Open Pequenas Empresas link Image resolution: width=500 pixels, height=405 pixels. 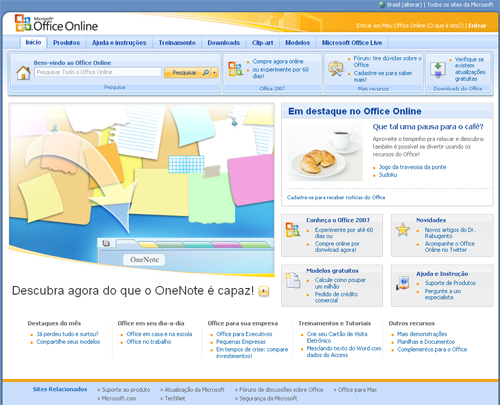(241, 342)
